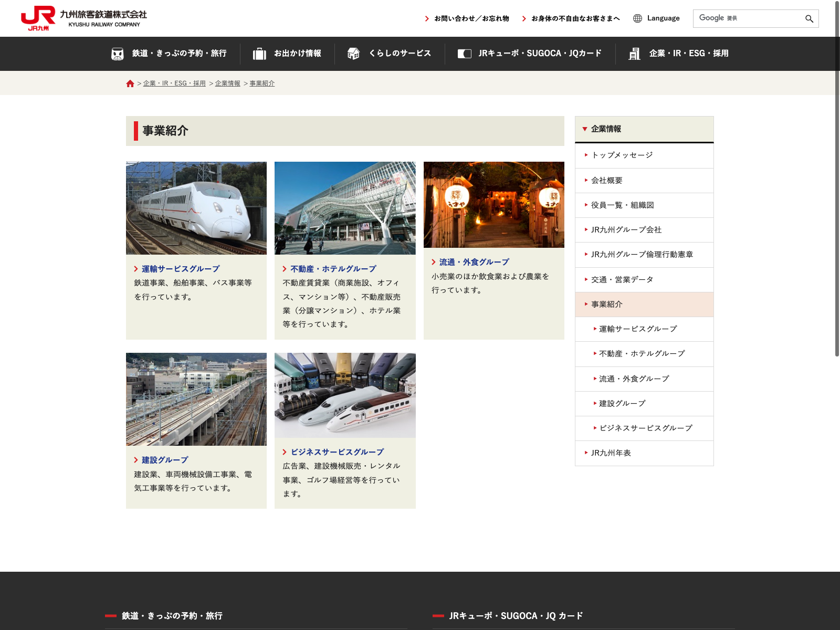The width and height of the screenshot is (840, 630).
Task: Click the Shinkansen train thumbnail image
Action: [x=196, y=208]
